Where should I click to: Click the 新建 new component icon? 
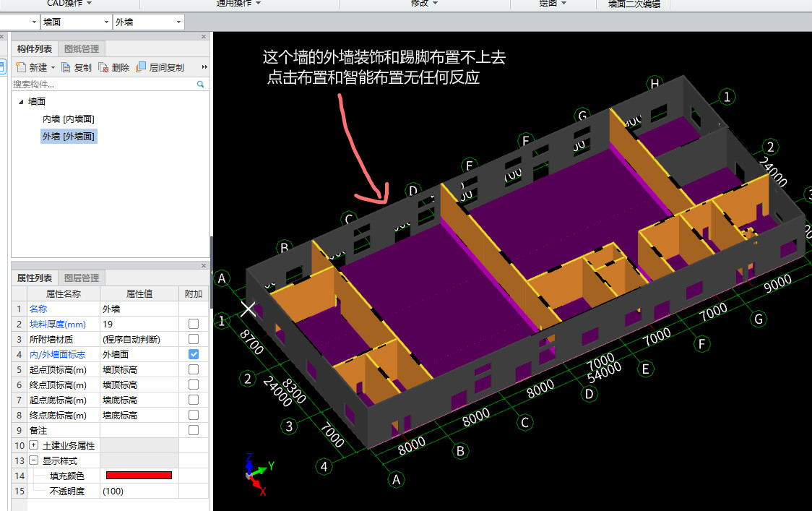(x=21, y=67)
